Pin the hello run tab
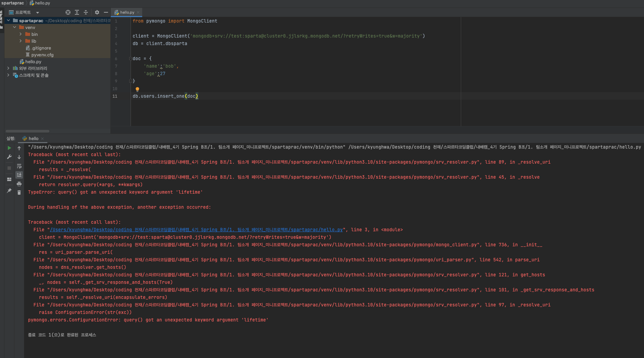Image resolution: width=644 pixels, height=358 pixels. pos(9,191)
